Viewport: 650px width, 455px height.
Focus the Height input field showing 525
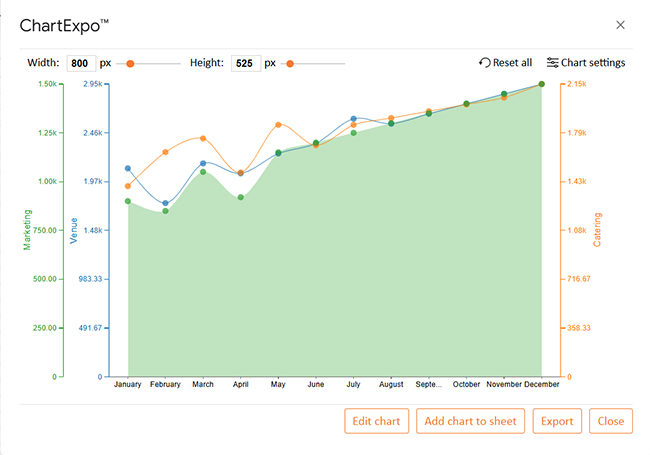(x=246, y=63)
